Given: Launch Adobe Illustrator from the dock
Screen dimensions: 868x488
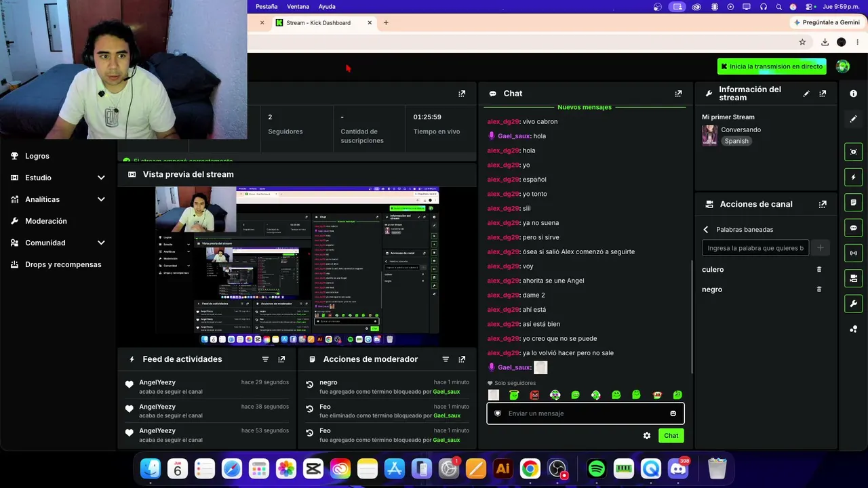Looking at the screenshot, I should [503, 468].
